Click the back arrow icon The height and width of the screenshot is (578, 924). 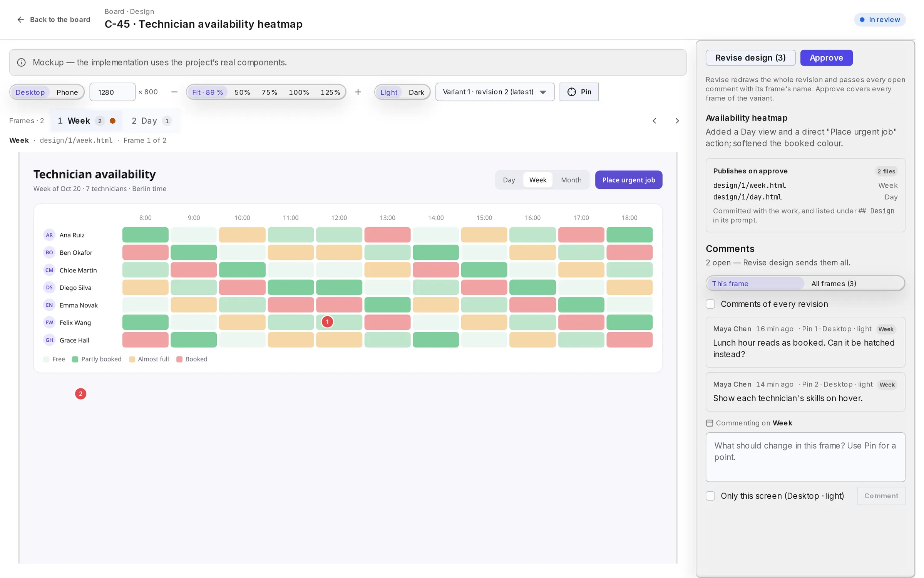tap(21, 20)
